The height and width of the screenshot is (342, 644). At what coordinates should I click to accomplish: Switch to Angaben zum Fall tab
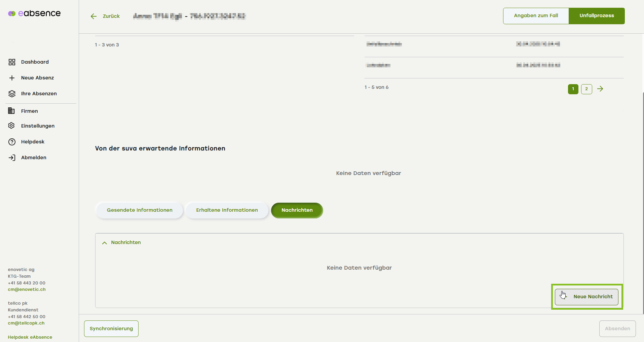click(x=536, y=16)
